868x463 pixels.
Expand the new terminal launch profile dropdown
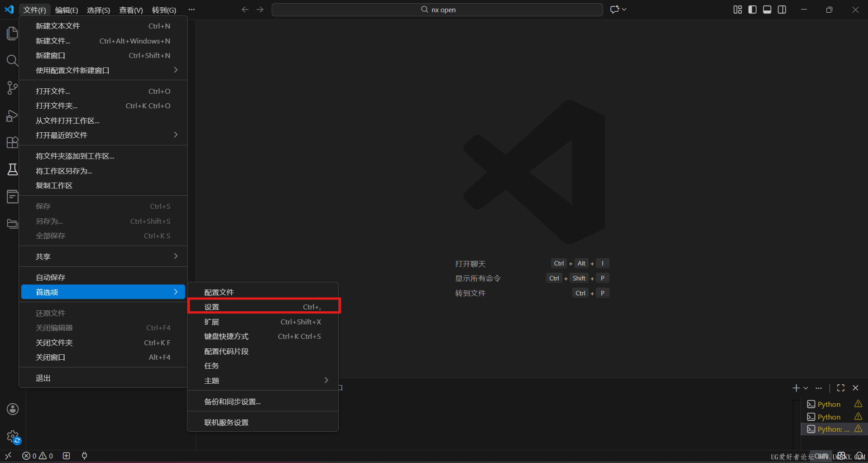point(806,388)
